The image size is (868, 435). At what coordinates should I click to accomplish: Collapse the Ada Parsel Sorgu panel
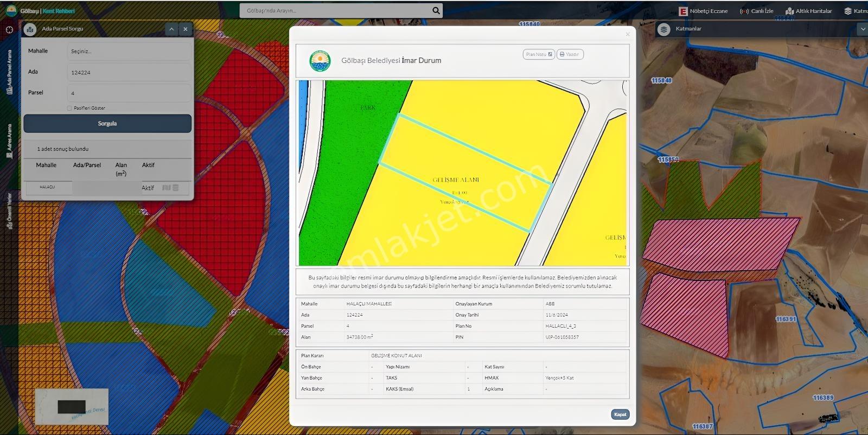click(x=171, y=29)
